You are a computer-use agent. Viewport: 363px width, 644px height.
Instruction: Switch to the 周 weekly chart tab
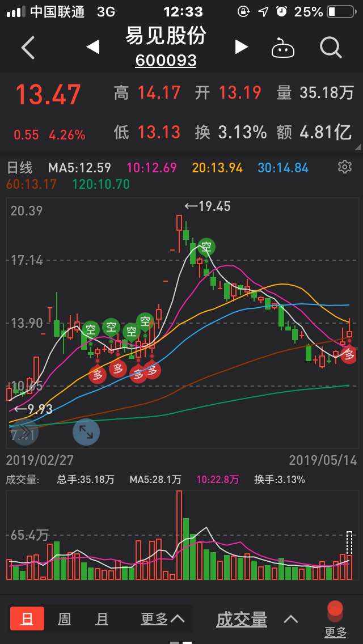click(64, 618)
